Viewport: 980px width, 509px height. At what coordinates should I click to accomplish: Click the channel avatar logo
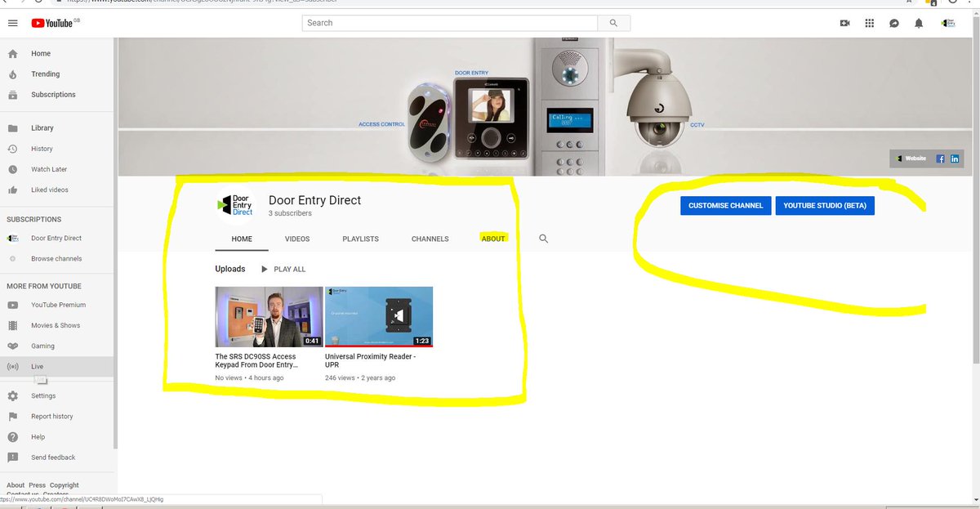point(235,206)
